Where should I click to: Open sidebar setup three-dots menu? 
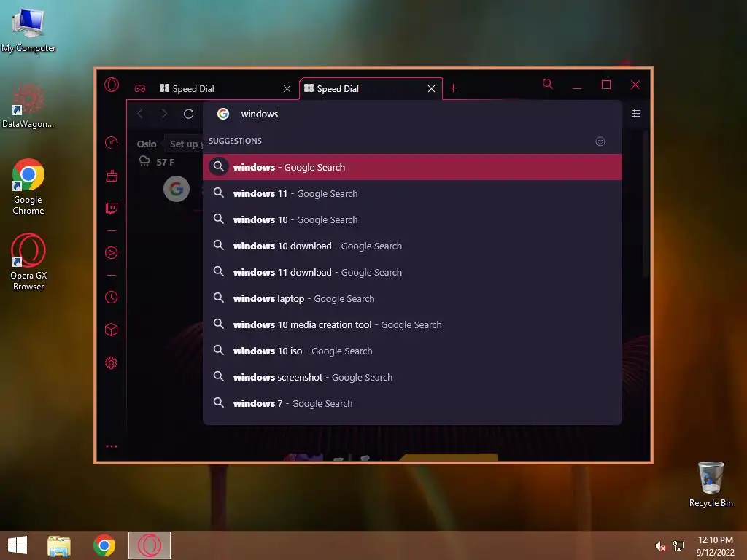pos(112,446)
